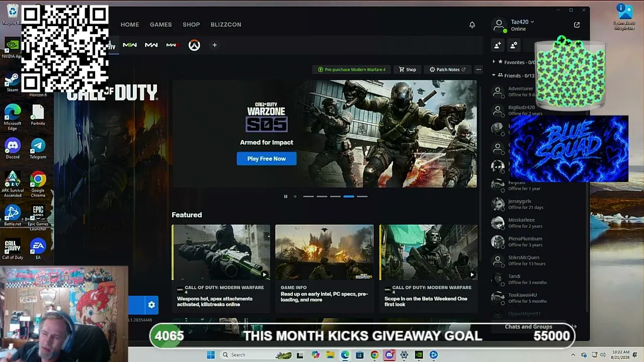Open the taskbar clock and date
The image size is (644, 362).
(621, 355)
